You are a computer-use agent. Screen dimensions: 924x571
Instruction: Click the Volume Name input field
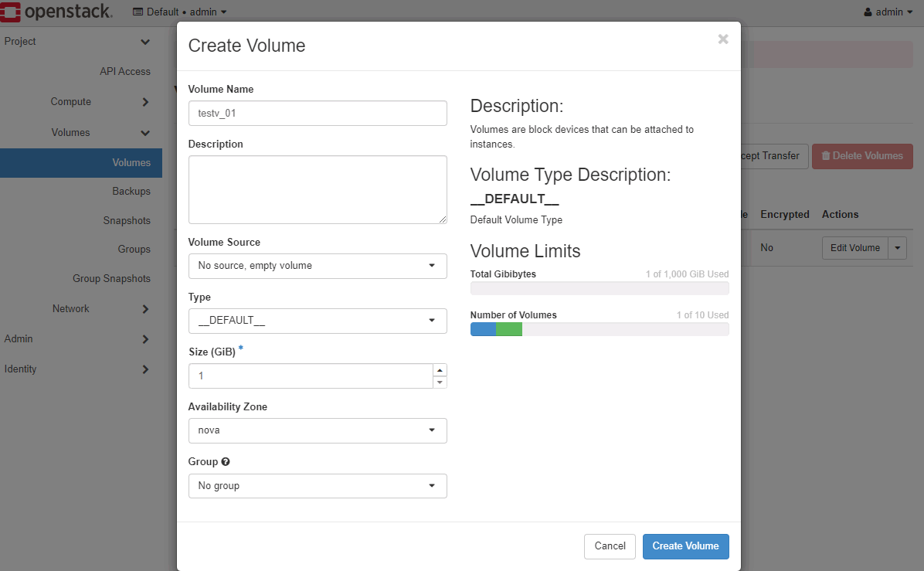click(318, 113)
